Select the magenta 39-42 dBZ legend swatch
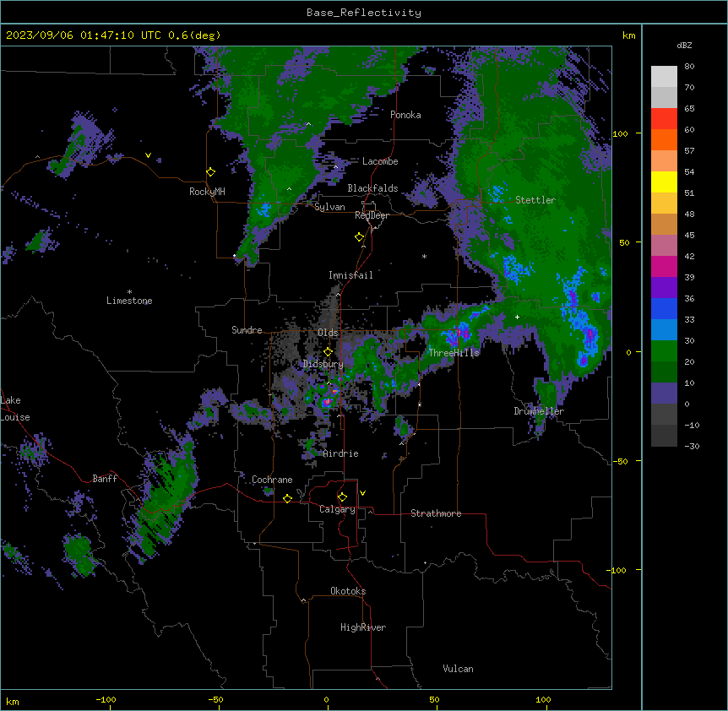Viewport: 728px width, 711px height. coord(664,267)
